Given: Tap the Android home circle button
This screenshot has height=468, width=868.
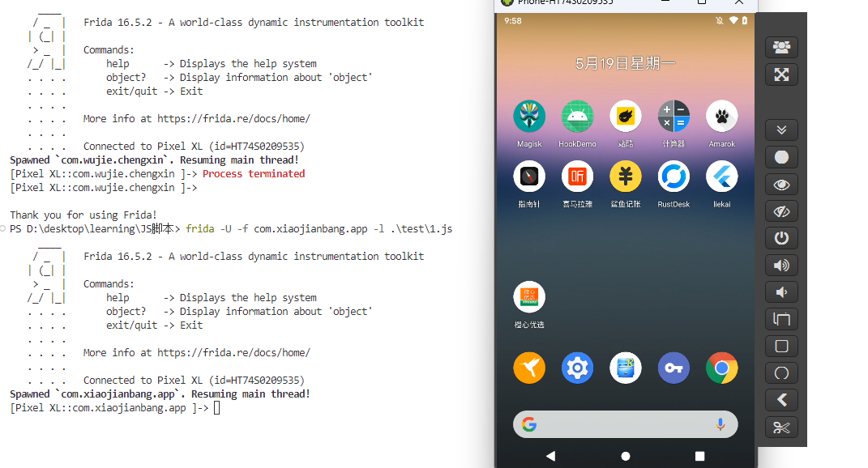Looking at the screenshot, I should (625, 456).
